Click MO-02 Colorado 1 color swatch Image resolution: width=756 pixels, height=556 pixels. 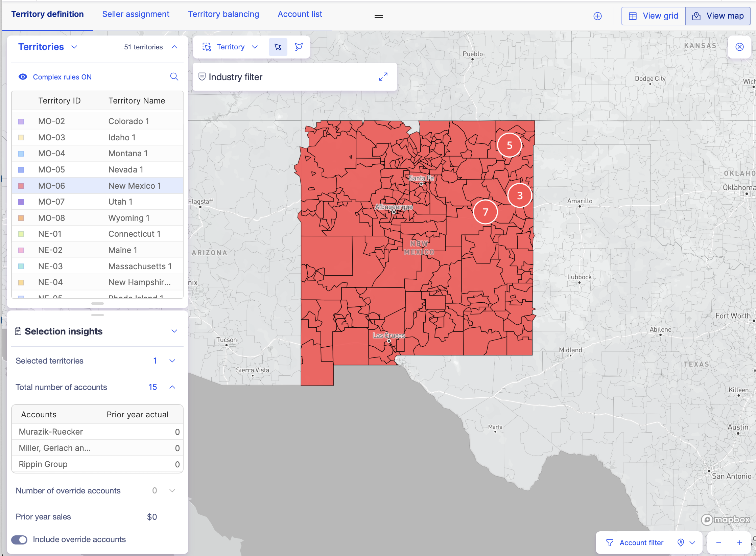click(x=21, y=121)
